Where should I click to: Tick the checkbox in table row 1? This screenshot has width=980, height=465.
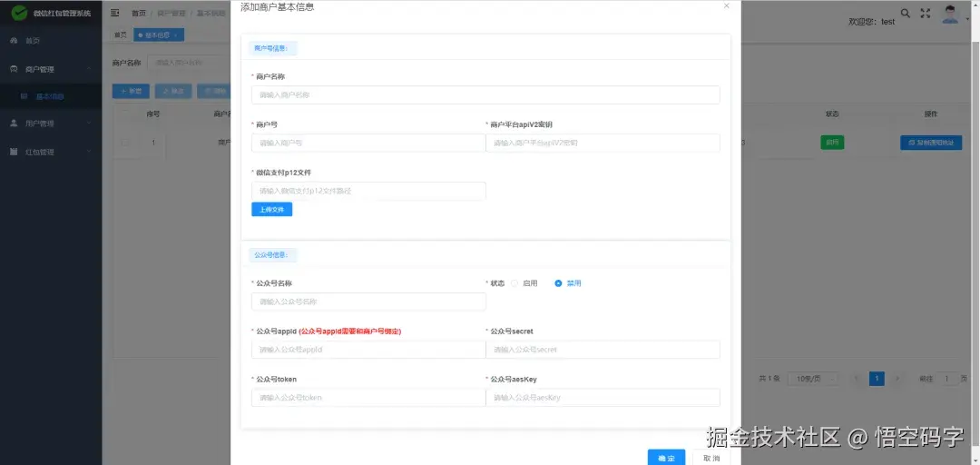click(x=125, y=143)
